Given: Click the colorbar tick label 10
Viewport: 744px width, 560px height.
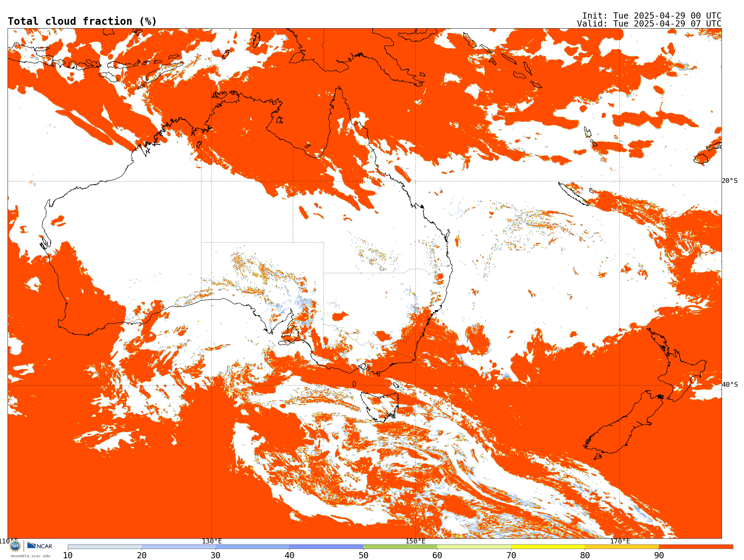Looking at the screenshot, I should pos(68,556).
